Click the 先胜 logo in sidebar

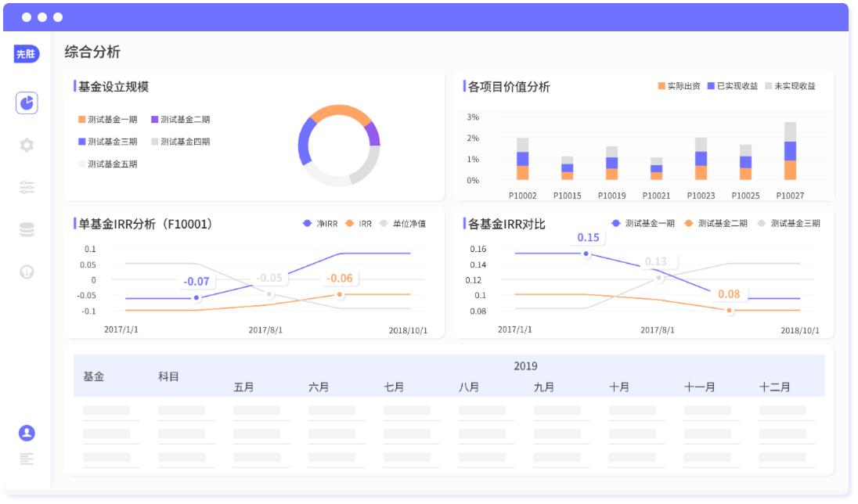click(x=27, y=54)
